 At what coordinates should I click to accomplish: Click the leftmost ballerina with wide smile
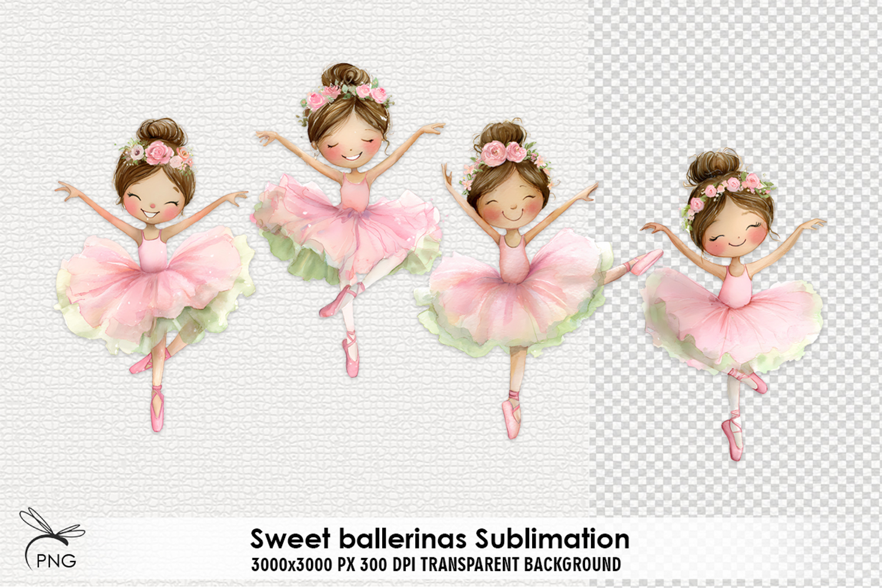[155, 275]
